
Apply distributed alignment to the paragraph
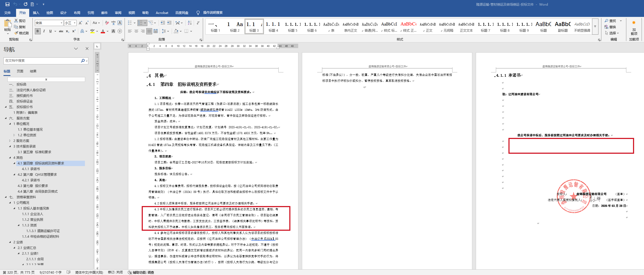point(156,31)
